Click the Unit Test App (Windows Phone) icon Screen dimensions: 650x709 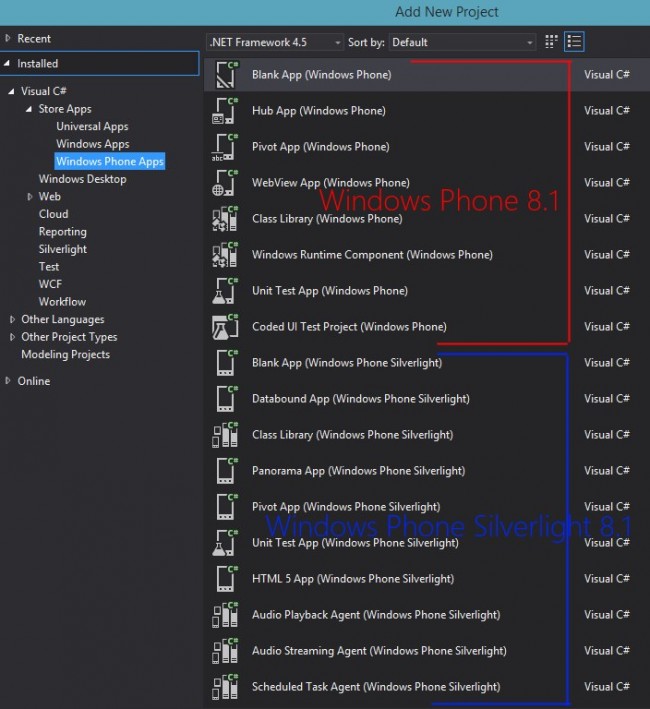click(226, 291)
